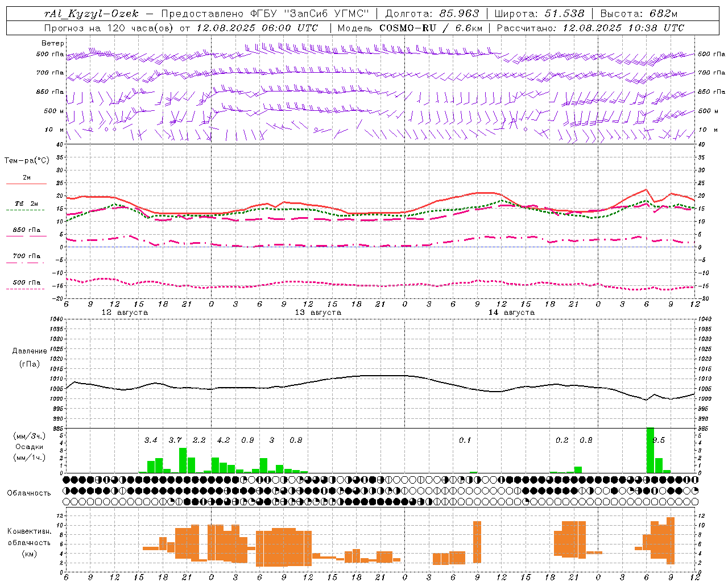The width and height of the screenshot is (728, 582).
Task: Click the Тем-ра(°C) temperature axis title
Action: pyautogui.click(x=27, y=160)
